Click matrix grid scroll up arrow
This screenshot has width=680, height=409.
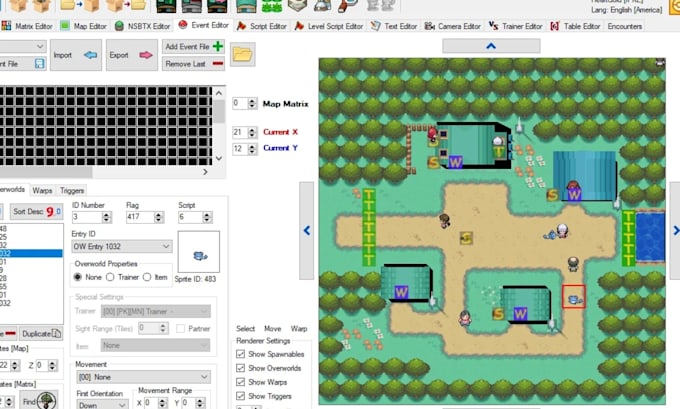(219, 93)
